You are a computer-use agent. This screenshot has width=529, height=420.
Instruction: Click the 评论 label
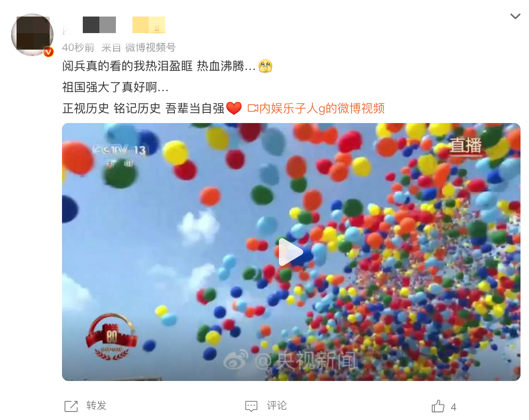pos(277,406)
